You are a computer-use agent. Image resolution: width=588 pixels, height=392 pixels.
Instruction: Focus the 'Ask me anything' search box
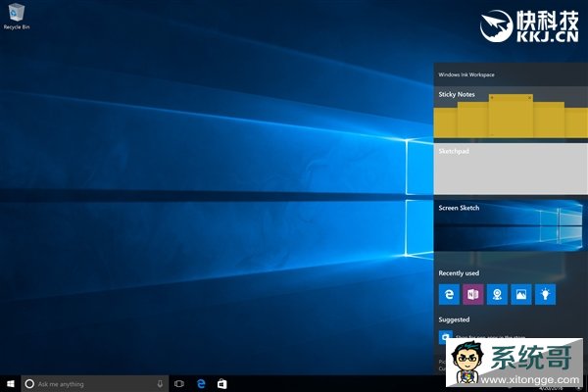[x=94, y=384]
